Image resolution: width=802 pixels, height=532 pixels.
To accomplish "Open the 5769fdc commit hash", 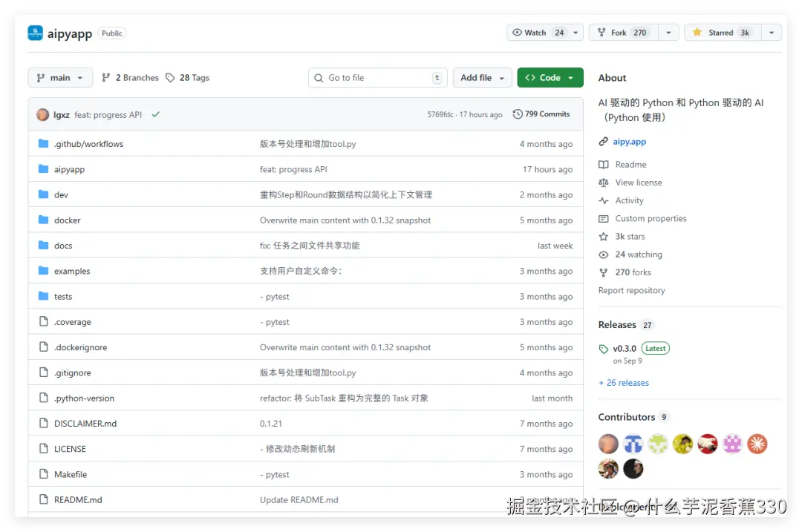I will pyautogui.click(x=440, y=114).
